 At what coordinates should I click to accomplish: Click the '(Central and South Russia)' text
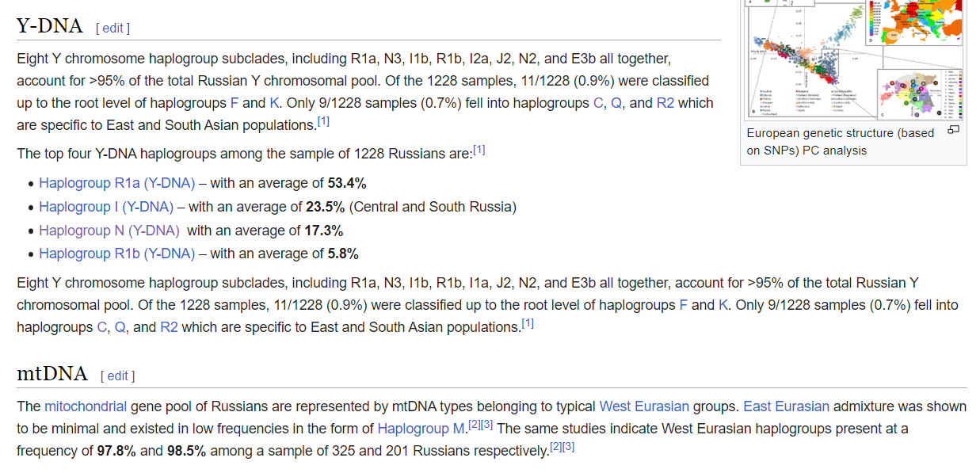[x=433, y=207]
